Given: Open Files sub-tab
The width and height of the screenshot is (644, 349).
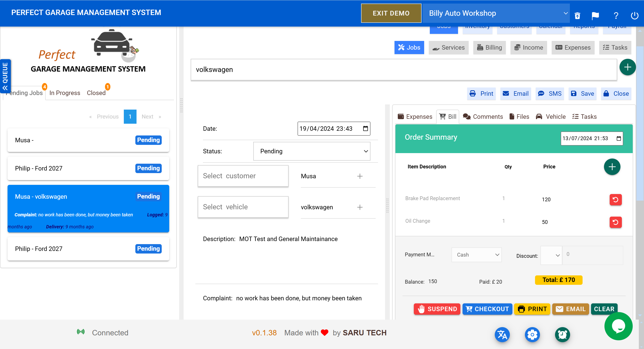Looking at the screenshot, I should [519, 117].
